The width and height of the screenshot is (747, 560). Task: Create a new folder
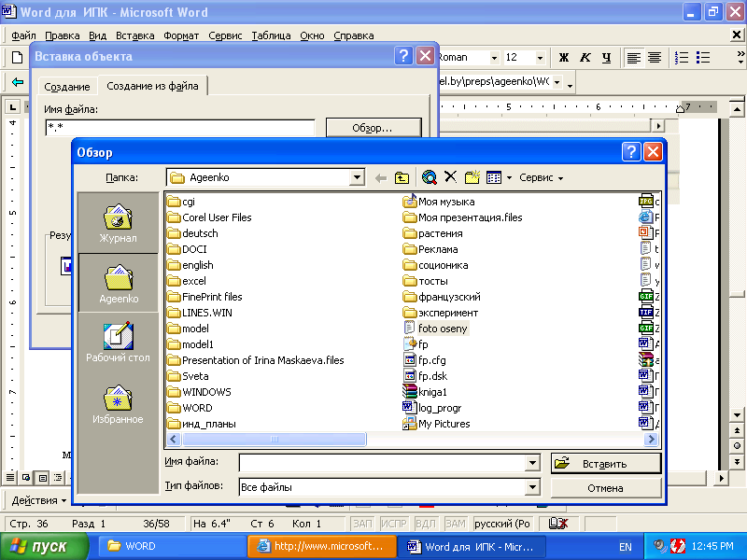472,177
